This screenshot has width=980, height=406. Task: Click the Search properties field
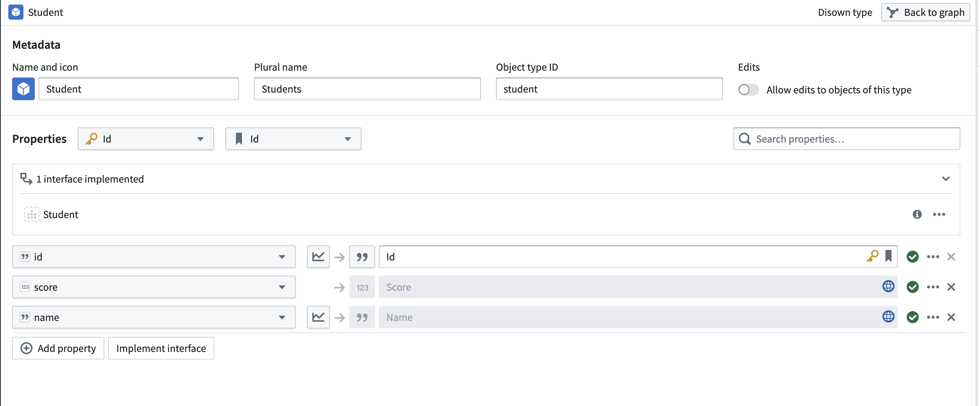coord(847,139)
